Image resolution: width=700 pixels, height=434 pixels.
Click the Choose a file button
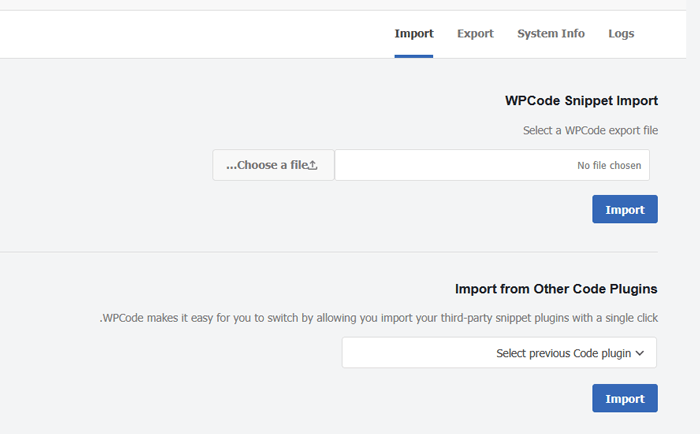click(x=273, y=165)
